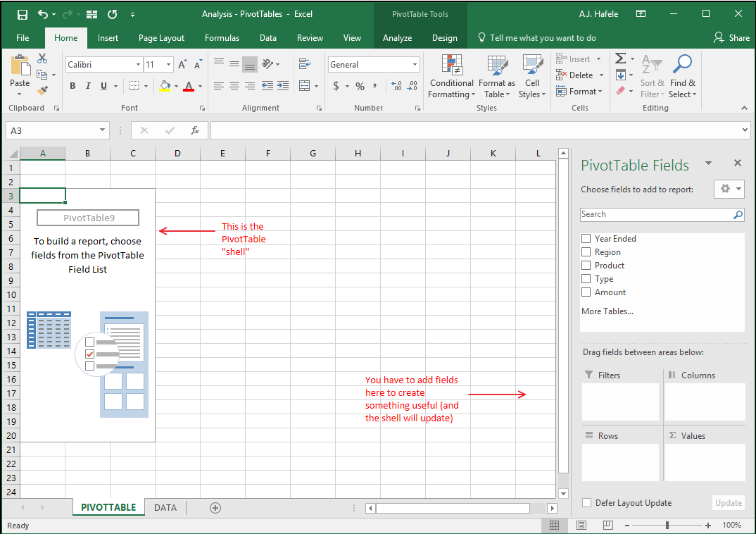Check the Type field checkbox
756x534 pixels.
[586, 279]
